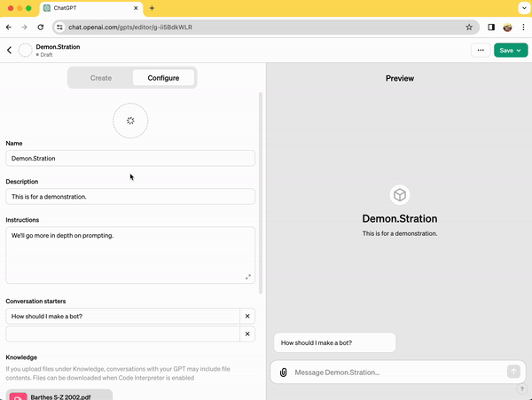Select the Configure tab
532x400 pixels.
(x=163, y=78)
